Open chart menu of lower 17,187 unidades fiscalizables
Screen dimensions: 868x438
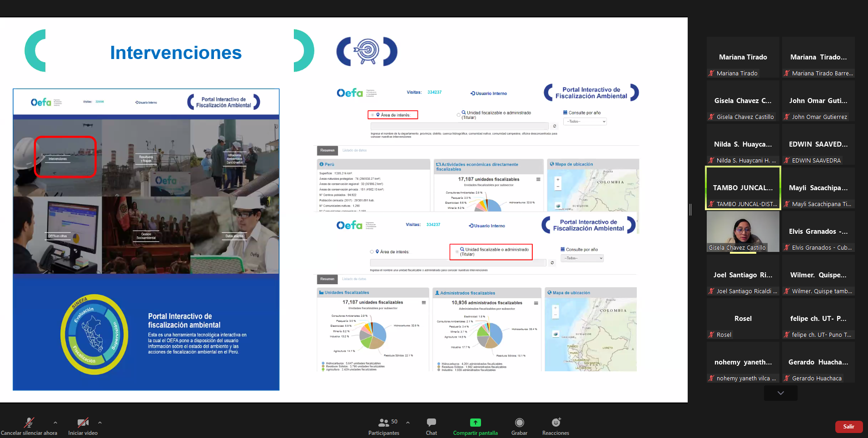click(424, 302)
